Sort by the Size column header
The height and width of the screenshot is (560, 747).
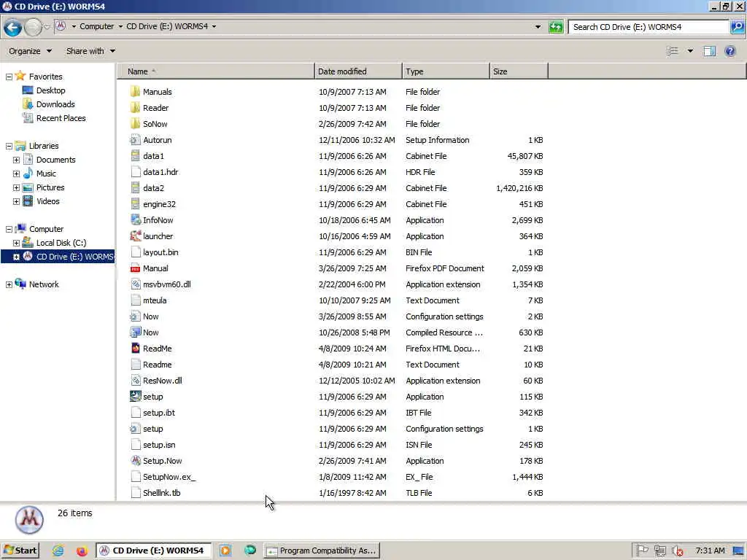coord(519,71)
